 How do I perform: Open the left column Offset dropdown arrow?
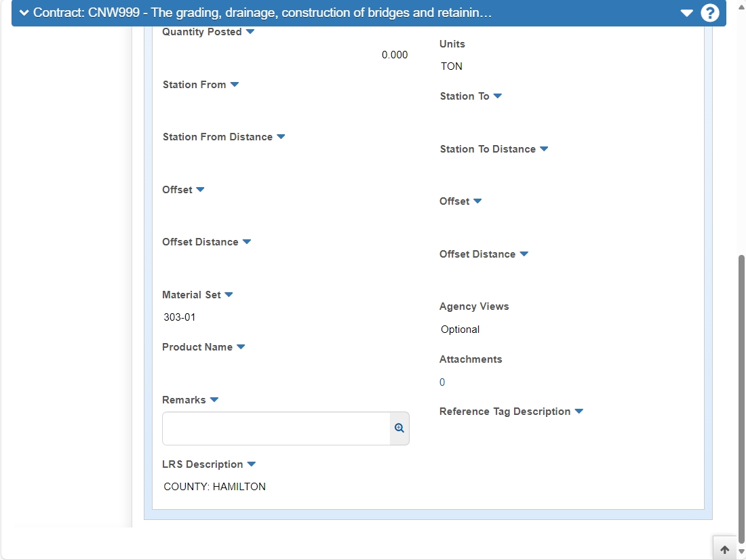(x=200, y=190)
